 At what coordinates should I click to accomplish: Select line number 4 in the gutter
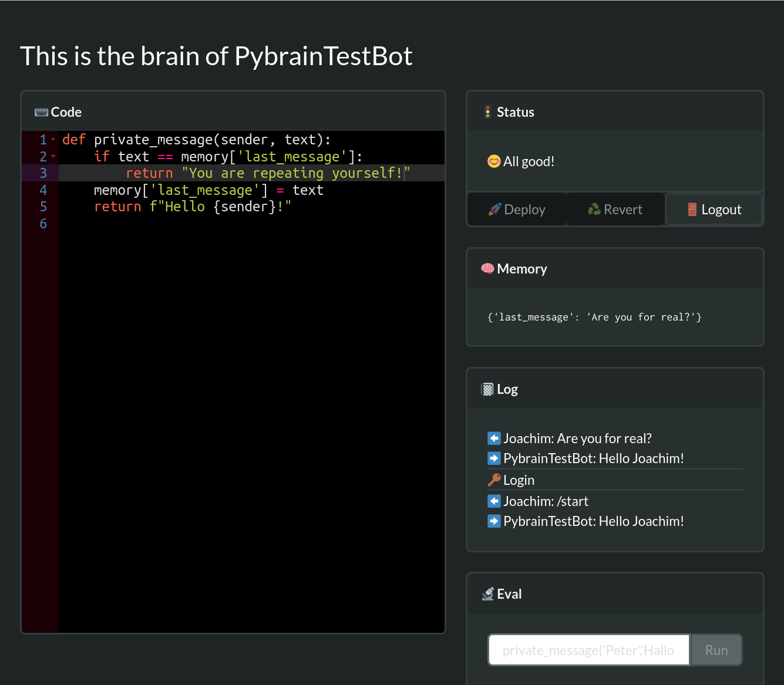43,190
